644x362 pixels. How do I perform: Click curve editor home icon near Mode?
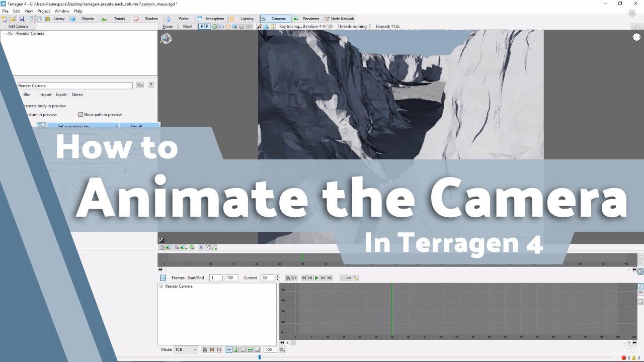(x=205, y=349)
